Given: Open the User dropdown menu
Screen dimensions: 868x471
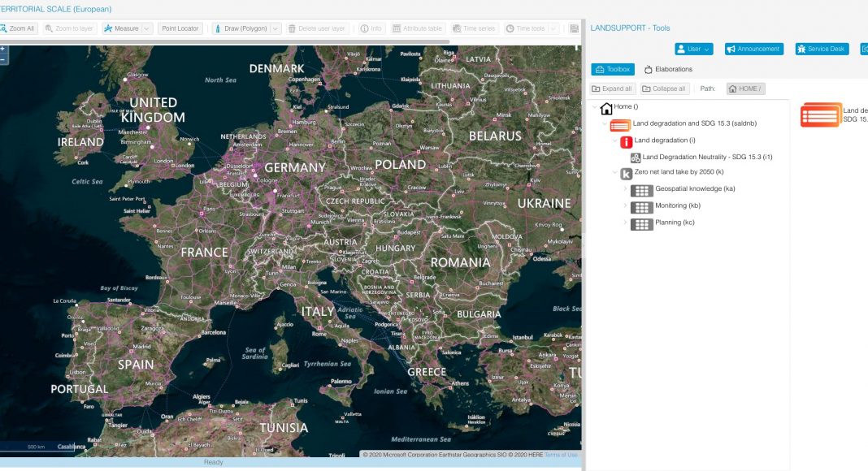Looking at the screenshot, I should [x=693, y=49].
